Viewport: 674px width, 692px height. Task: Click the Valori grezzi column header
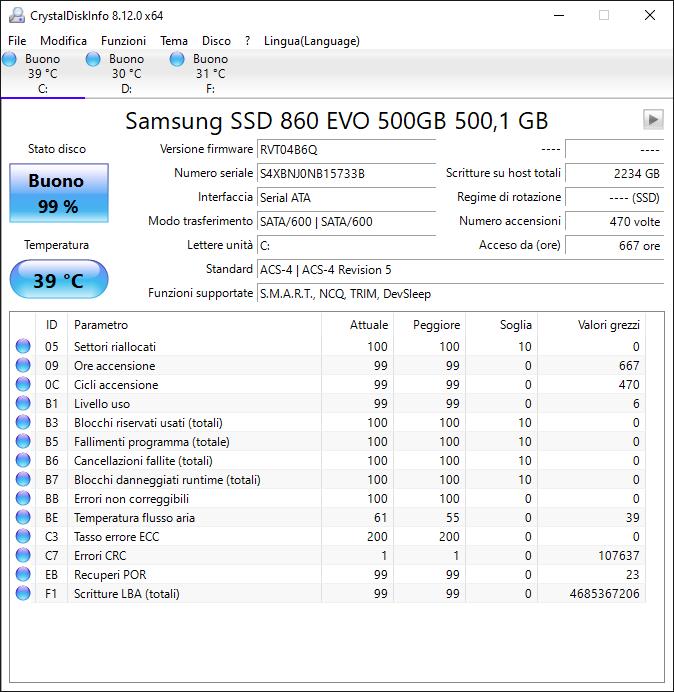click(x=591, y=325)
